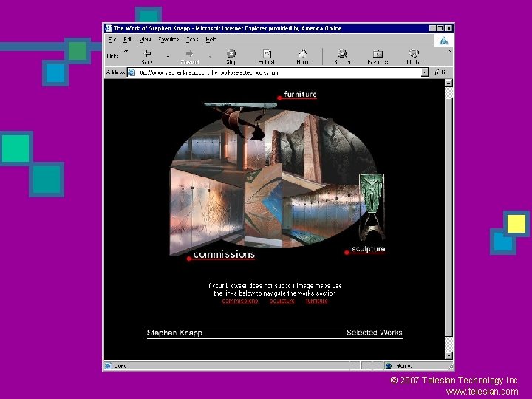Expand the Back history dropdown arrow
Image resolution: width=532 pixels, height=399 pixels.
click(x=168, y=57)
